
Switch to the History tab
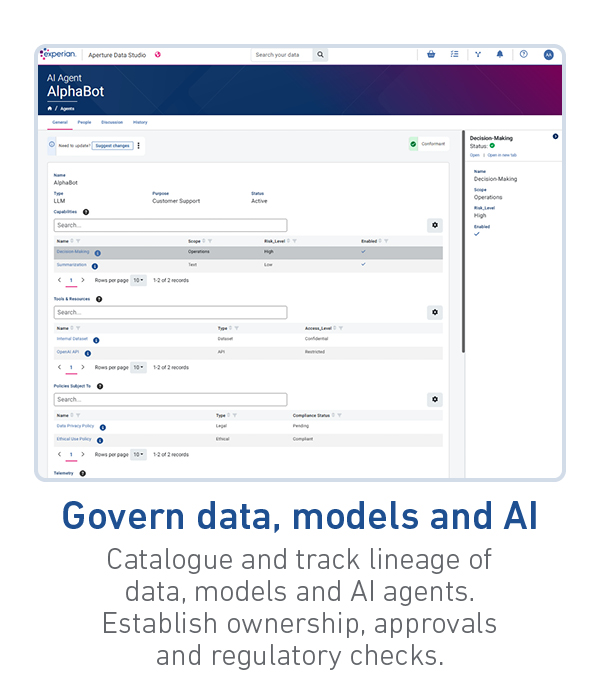[140, 122]
